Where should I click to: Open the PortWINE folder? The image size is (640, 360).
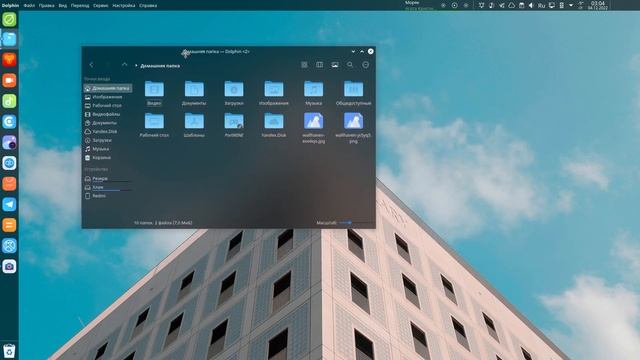234,125
